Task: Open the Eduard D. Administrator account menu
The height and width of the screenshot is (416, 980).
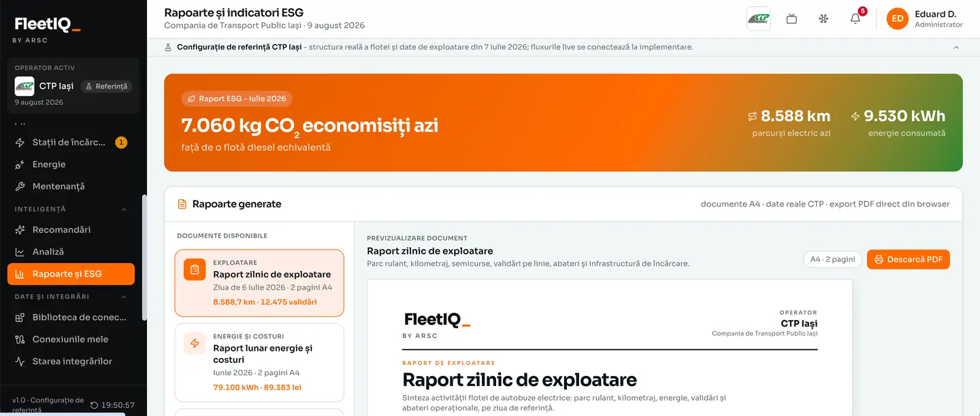Action: point(925,19)
